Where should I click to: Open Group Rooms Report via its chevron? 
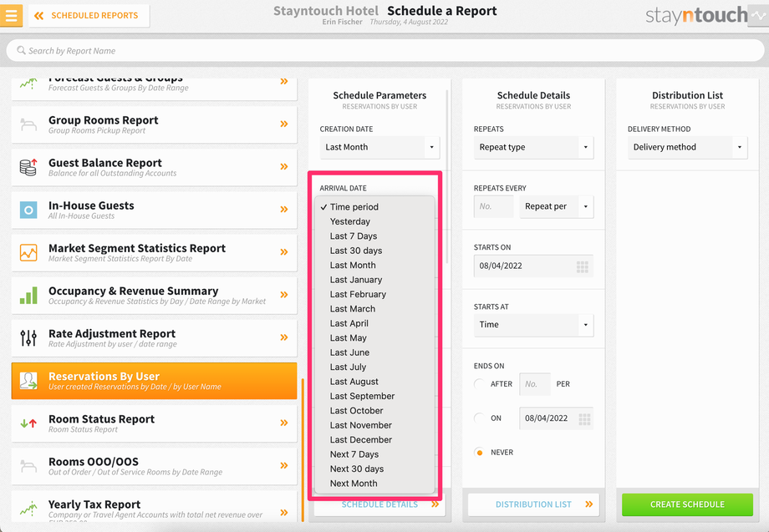click(284, 124)
